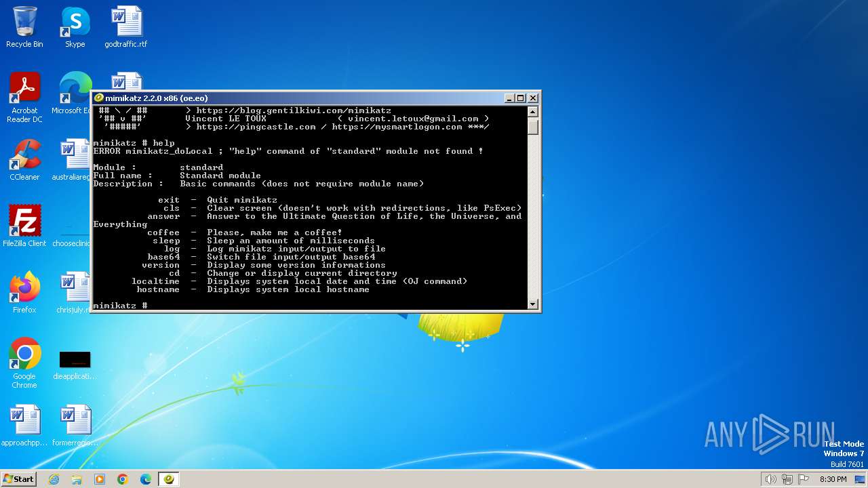Click the blog.gentilkiwi.com/mimikatz URL text

click(x=294, y=110)
